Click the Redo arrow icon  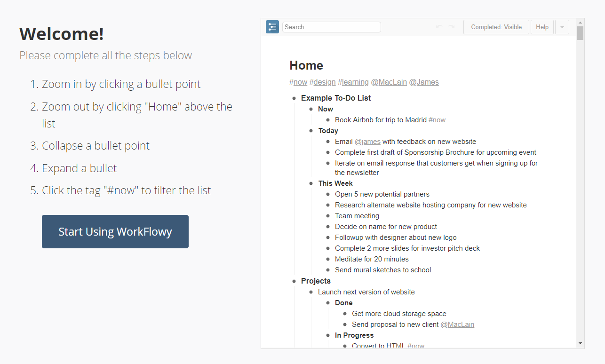[x=450, y=27]
